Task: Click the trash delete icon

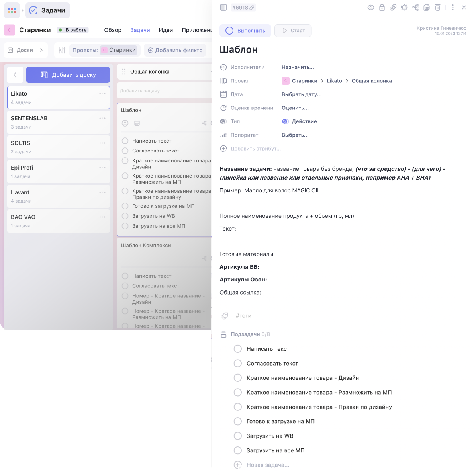Action: (x=438, y=8)
